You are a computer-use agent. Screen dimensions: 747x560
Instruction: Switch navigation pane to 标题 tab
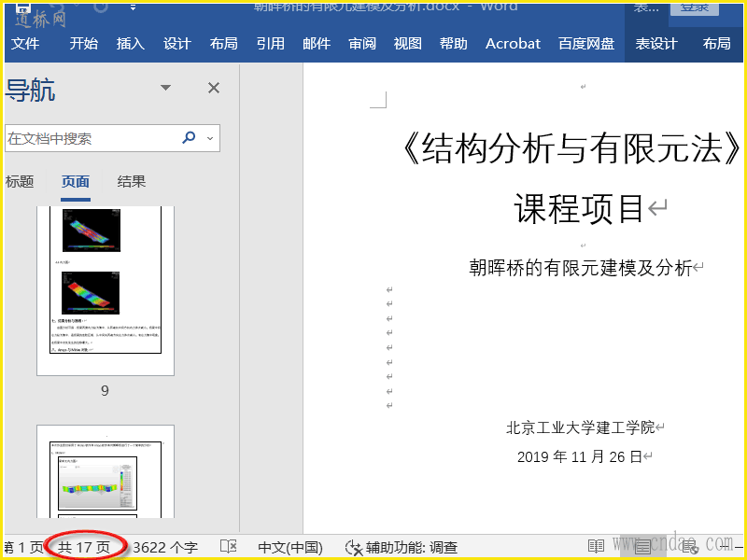point(20,181)
